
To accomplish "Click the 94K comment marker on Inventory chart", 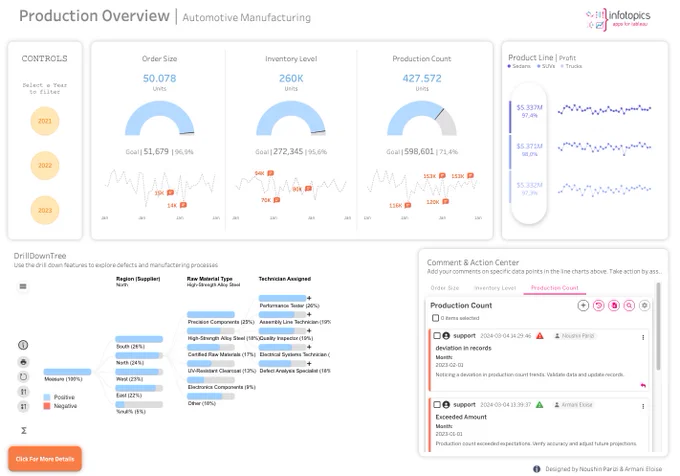I will 270,173.
